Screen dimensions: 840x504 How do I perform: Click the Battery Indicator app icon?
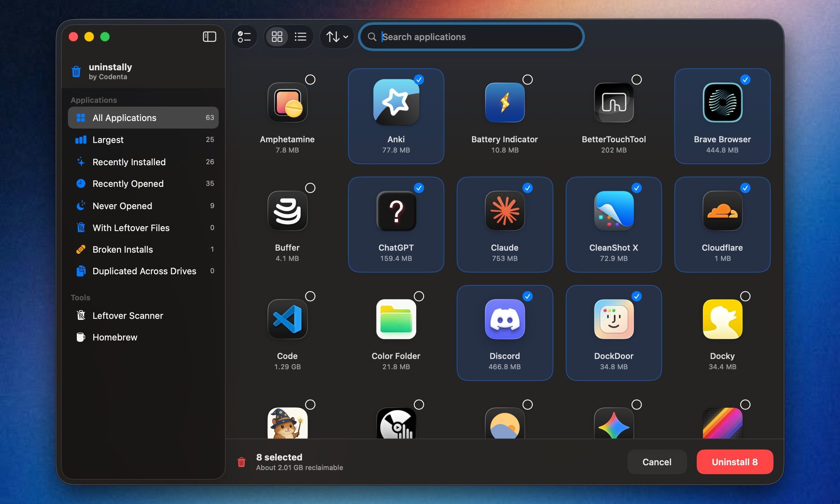pyautogui.click(x=505, y=103)
